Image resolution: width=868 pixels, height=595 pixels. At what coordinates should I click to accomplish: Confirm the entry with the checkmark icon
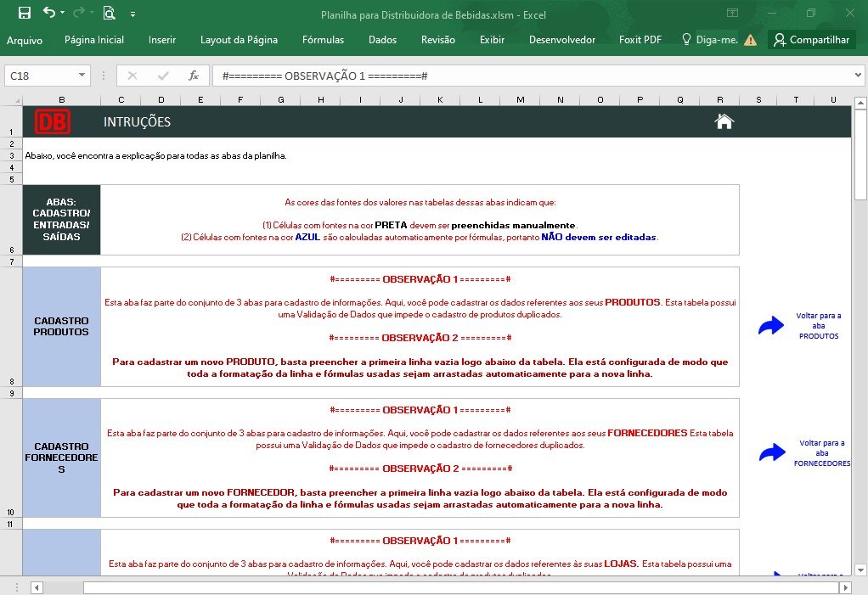tap(163, 76)
